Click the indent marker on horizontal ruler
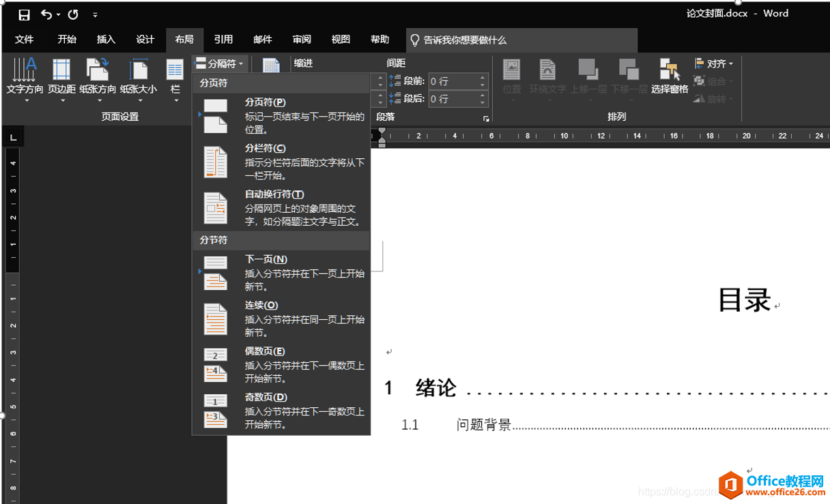Screen dimensions: 830x504 [382, 136]
